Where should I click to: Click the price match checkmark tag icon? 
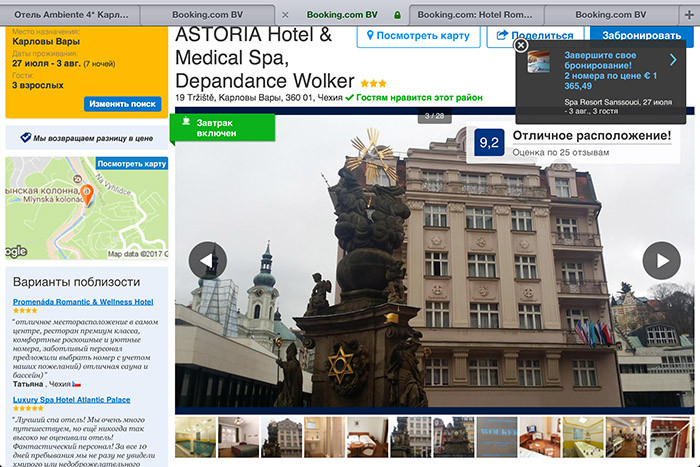point(26,138)
